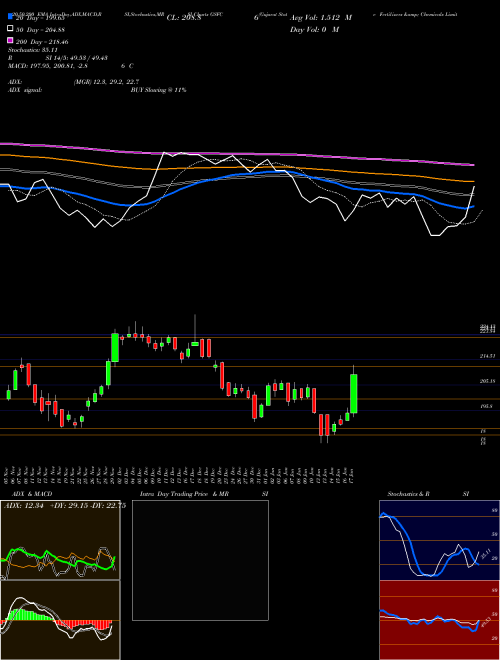Click the 'ADX & MACD' panel heading
500x660 pixels.
click(x=32, y=494)
